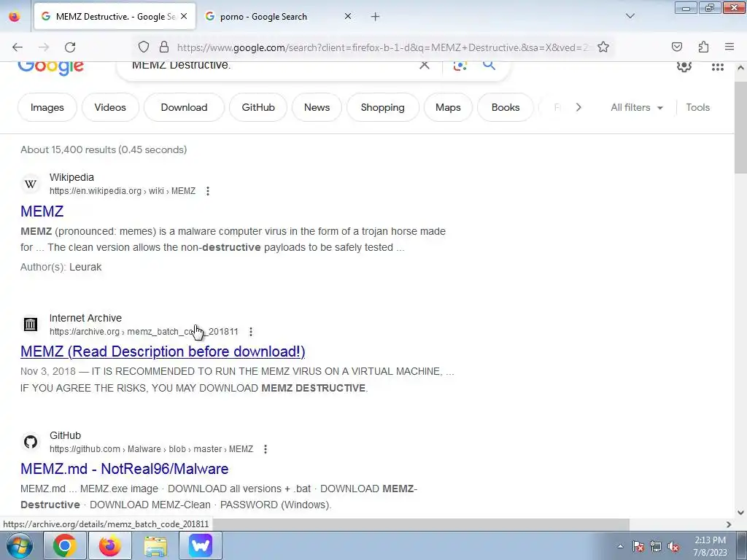Click the scroll down arrow
The image size is (747, 560).
pyautogui.click(x=740, y=513)
